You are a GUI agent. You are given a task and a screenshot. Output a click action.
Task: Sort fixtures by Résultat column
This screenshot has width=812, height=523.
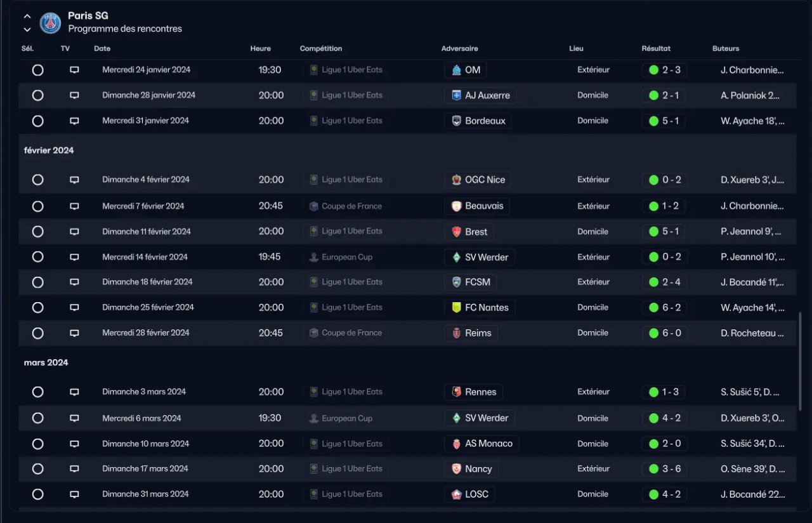656,49
